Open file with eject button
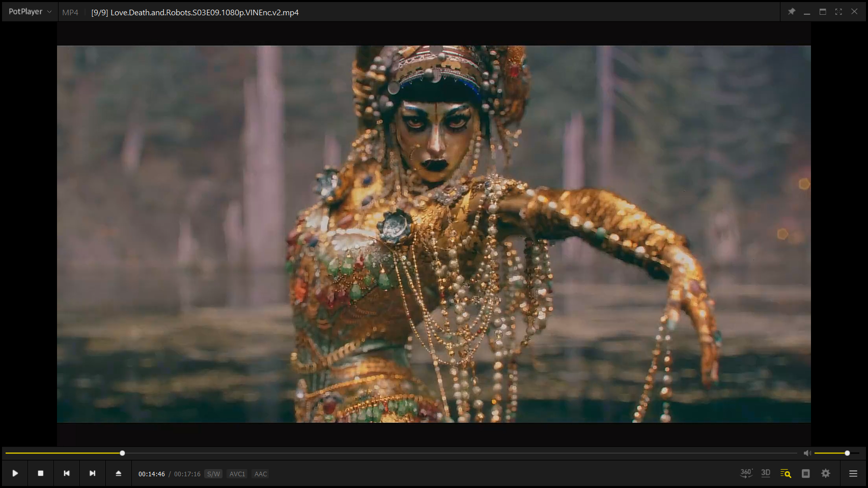The height and width of the screenshot is (488, 868). coord(119,473)
